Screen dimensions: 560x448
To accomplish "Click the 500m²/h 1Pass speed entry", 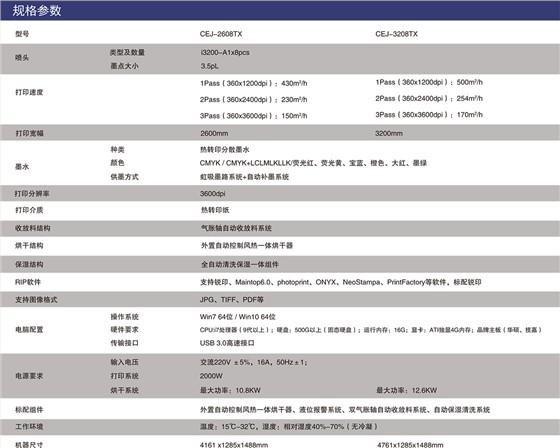I will (x=429, y=82).
